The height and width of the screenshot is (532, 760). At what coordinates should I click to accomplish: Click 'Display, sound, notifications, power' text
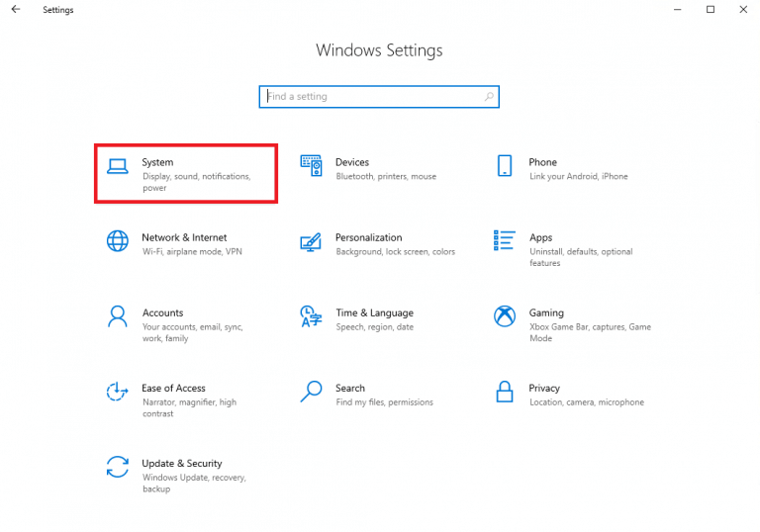coord(196,182)
